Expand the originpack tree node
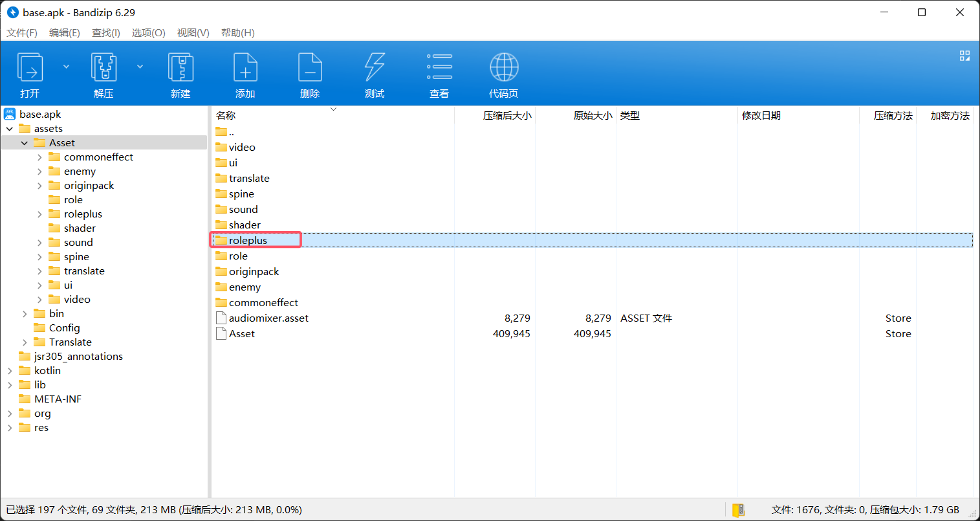The image size is (980, 521). [x=39, y=186]
